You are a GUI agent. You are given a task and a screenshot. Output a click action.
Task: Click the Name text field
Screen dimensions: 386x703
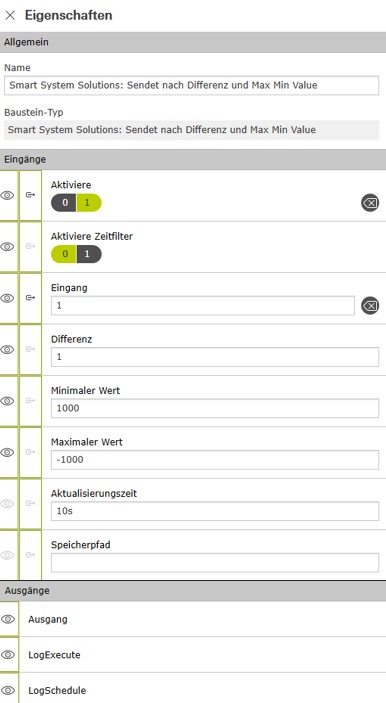point(191,85)
